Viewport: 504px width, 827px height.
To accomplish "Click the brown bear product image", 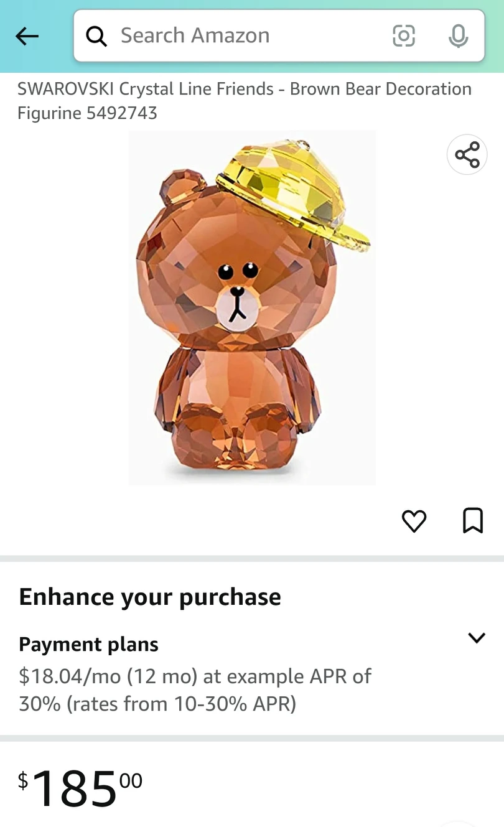I will click(252, 308).
